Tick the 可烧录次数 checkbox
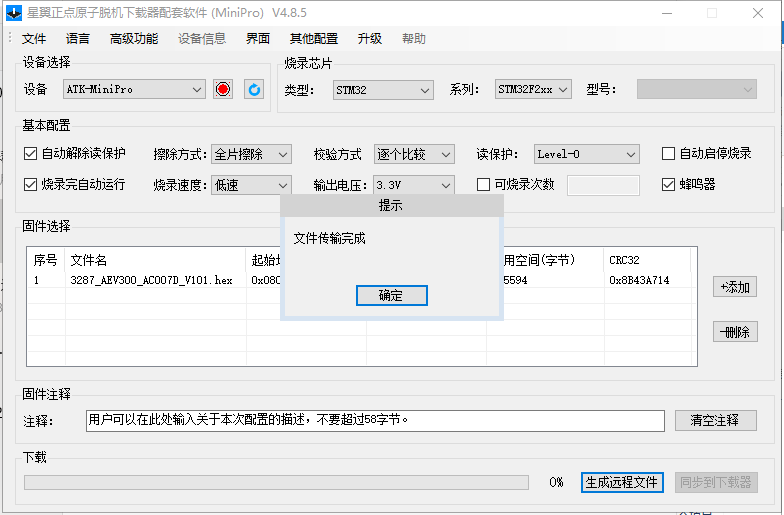784x515 pixels. tap(484, 185)
